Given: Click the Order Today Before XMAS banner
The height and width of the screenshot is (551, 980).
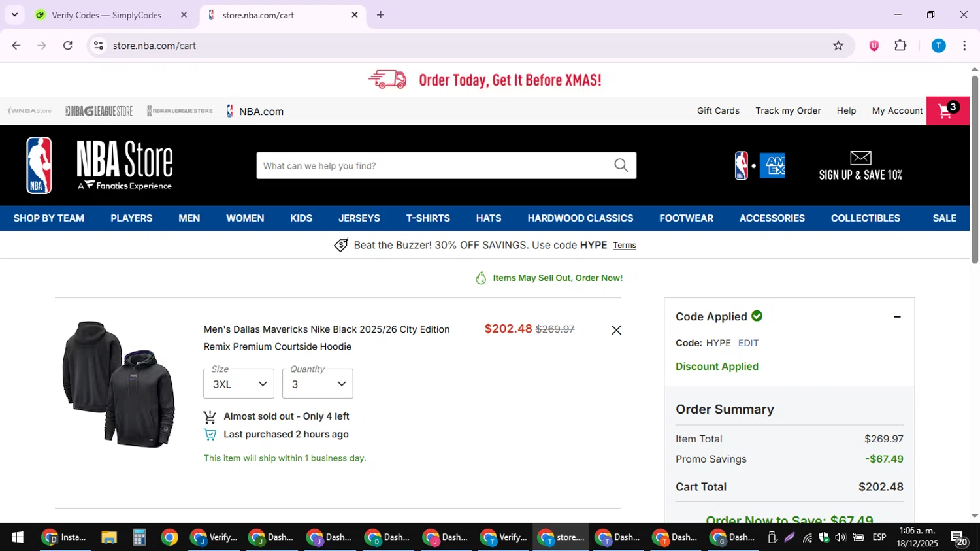Looking at the screenshot, I should pos(485,80).
